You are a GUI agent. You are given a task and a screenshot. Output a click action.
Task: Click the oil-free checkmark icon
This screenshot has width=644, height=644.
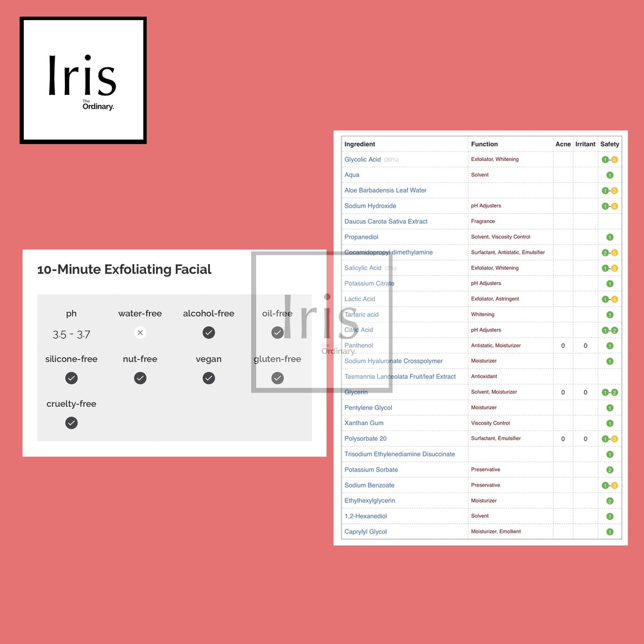[x=277, y=333]
